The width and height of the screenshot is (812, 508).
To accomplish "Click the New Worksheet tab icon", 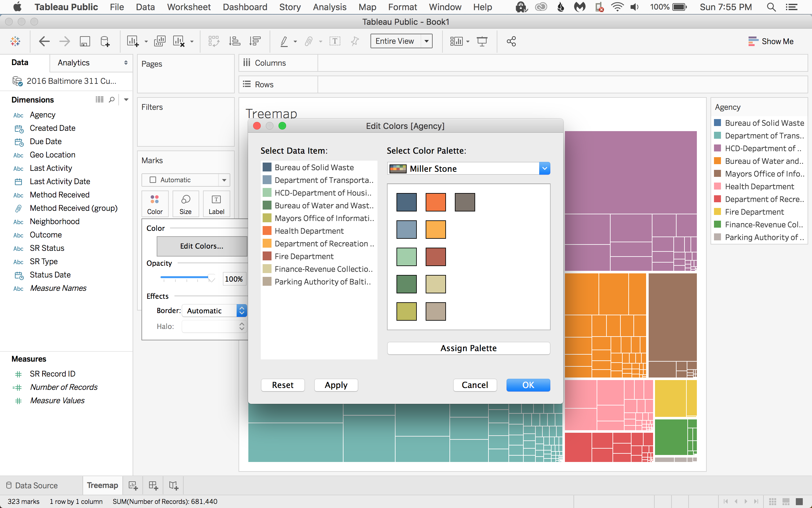I will click(x=133, y=485).
